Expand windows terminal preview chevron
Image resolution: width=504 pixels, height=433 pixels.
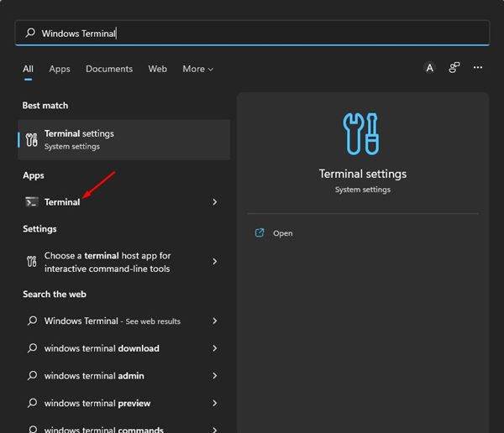[215, 403]
